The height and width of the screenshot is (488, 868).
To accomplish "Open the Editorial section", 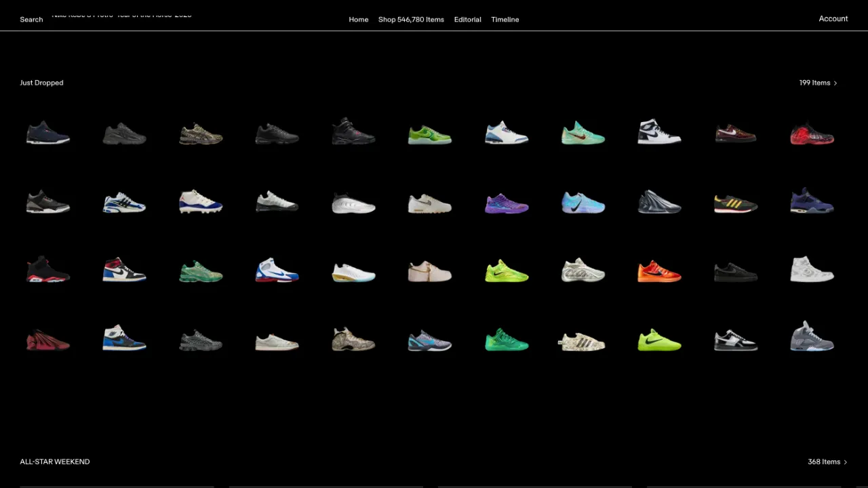I will (467, 20).
